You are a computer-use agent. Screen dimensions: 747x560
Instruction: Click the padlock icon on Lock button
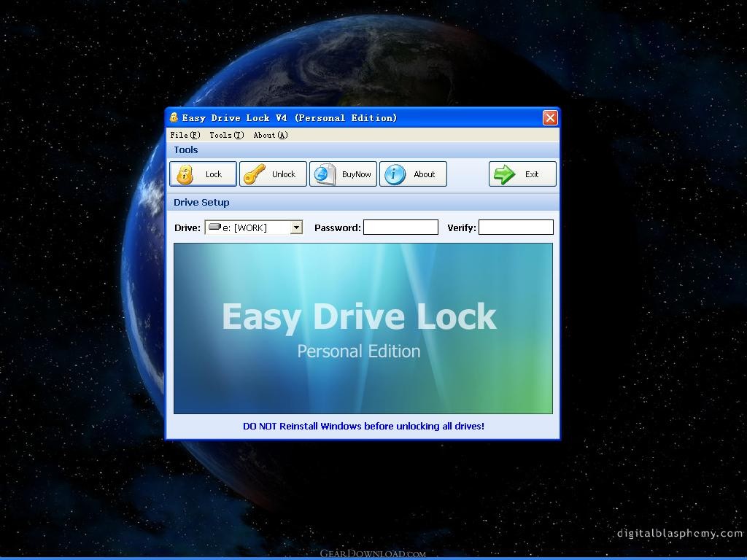point(185,174)
